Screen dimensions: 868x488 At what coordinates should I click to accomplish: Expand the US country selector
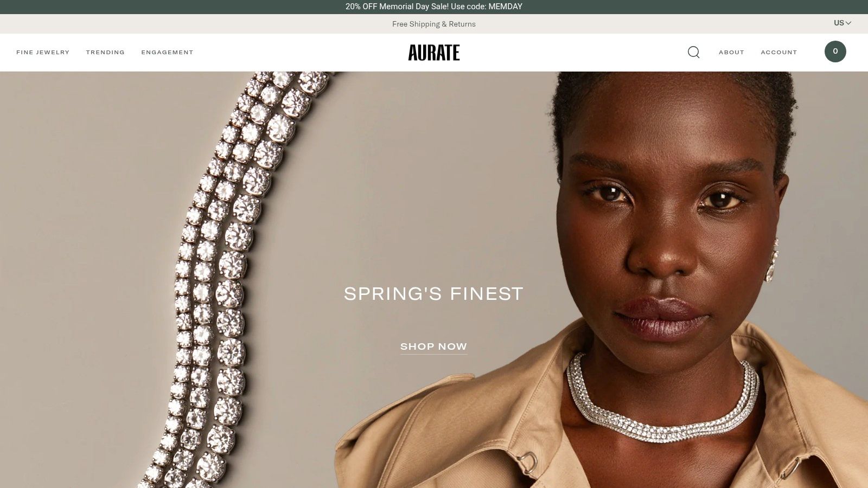(x=843, y=23)
